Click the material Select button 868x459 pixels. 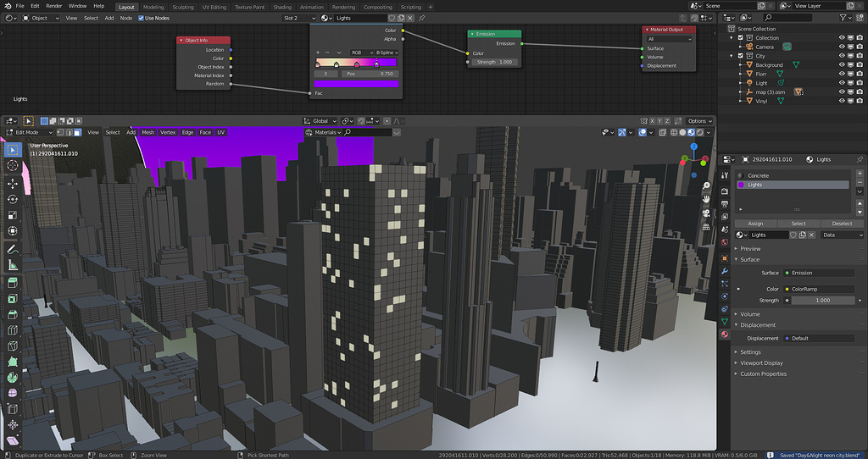point(798,224)
